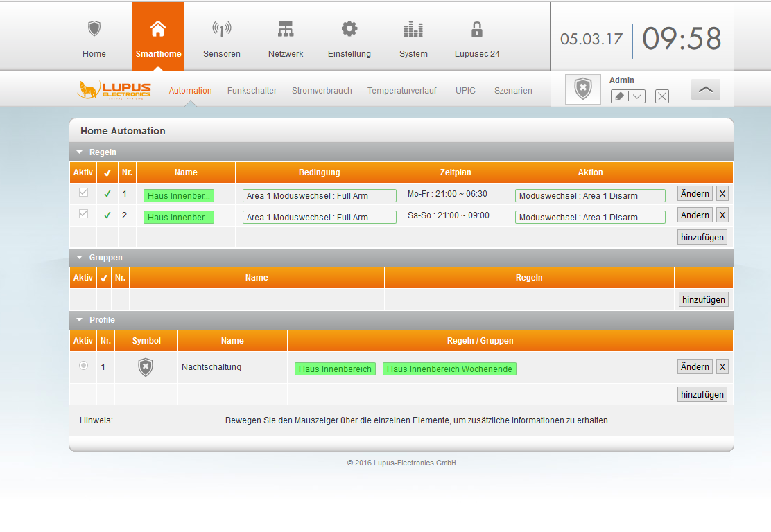Viewport: 771px width, 532px height.
Task: Open the Home shield icon
Action: pos(94,29)
